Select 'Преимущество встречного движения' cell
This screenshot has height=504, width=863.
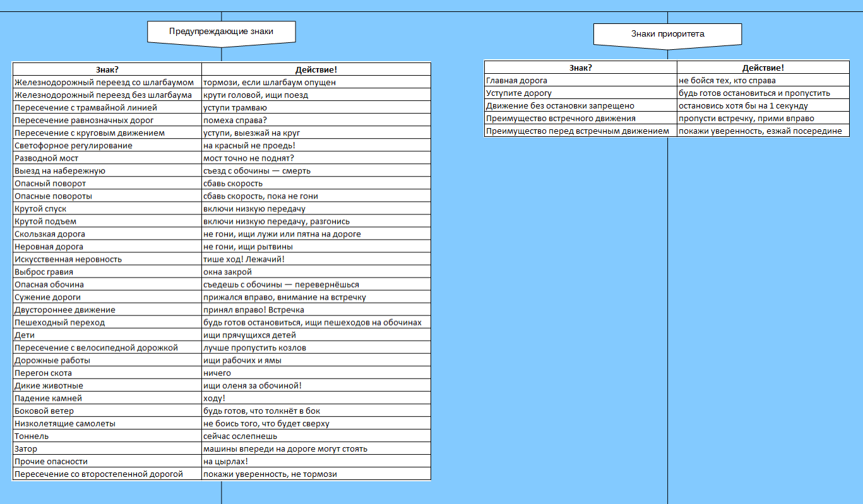click(x=581, y=118)
